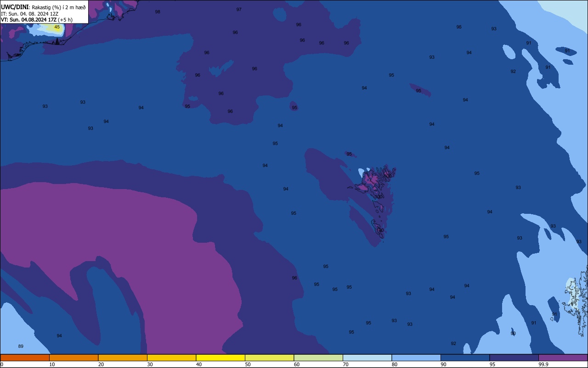Select the light green 60–70 legend swatch
The image size is (588, 368).
point(318,357)
